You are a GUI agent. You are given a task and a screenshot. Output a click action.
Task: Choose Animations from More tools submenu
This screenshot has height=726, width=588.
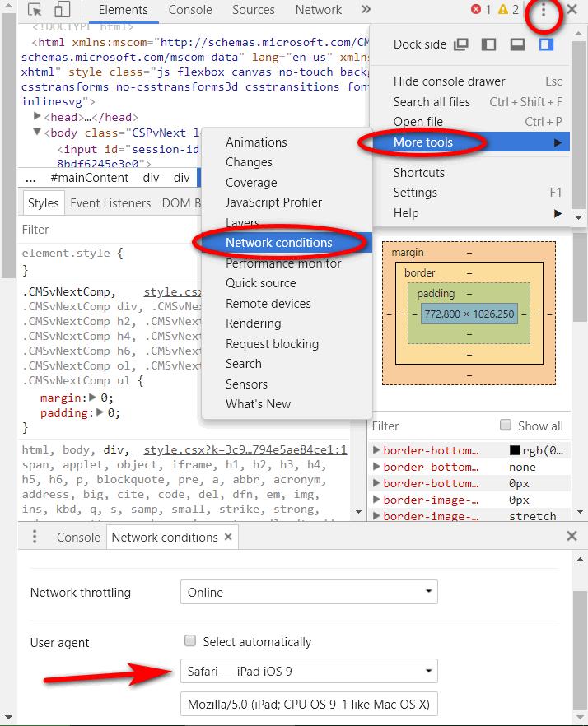click(x=287, y=142)
